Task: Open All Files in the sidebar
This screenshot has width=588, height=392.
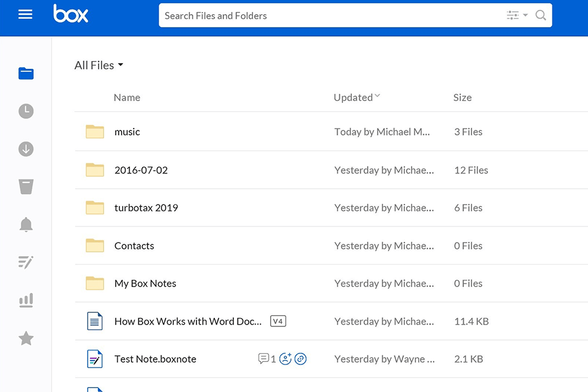Action: click(26, 74)
